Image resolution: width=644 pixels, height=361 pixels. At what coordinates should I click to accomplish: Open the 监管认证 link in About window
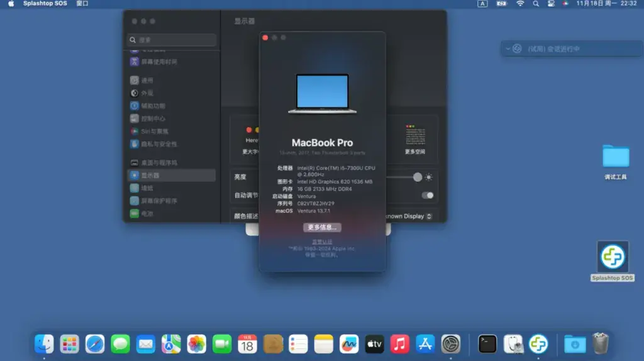[322, 242]
